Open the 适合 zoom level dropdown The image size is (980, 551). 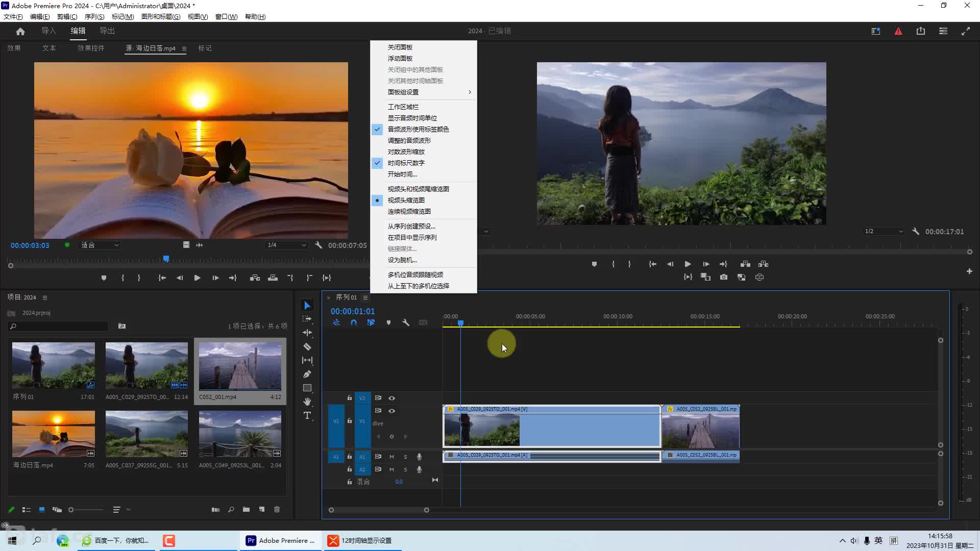(100, 245)
